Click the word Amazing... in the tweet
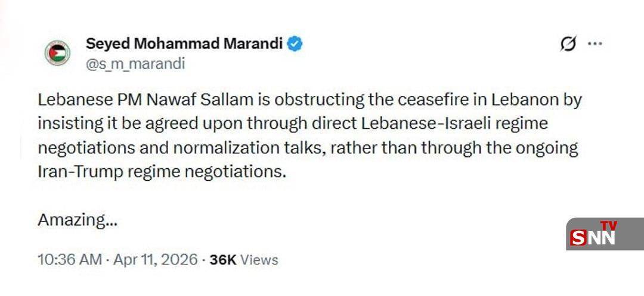 point(78,220)
